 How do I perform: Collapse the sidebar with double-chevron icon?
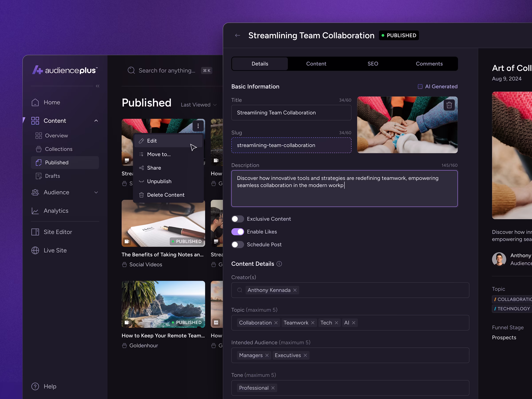click(x=97, y=86)
